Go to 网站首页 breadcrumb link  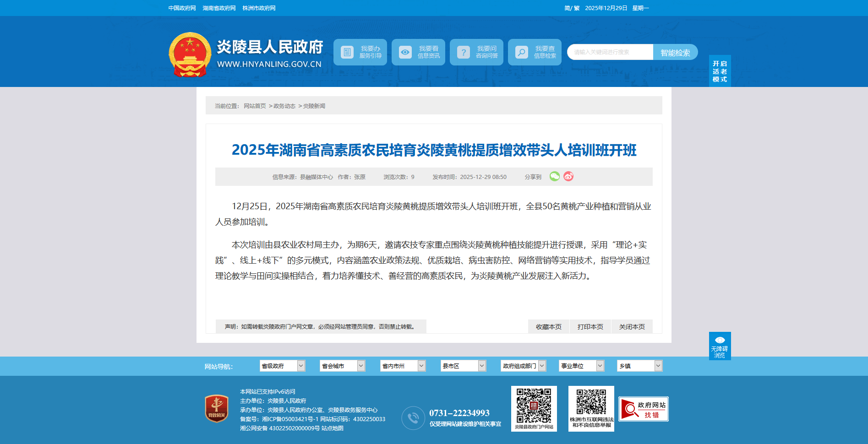coord(255,106)
